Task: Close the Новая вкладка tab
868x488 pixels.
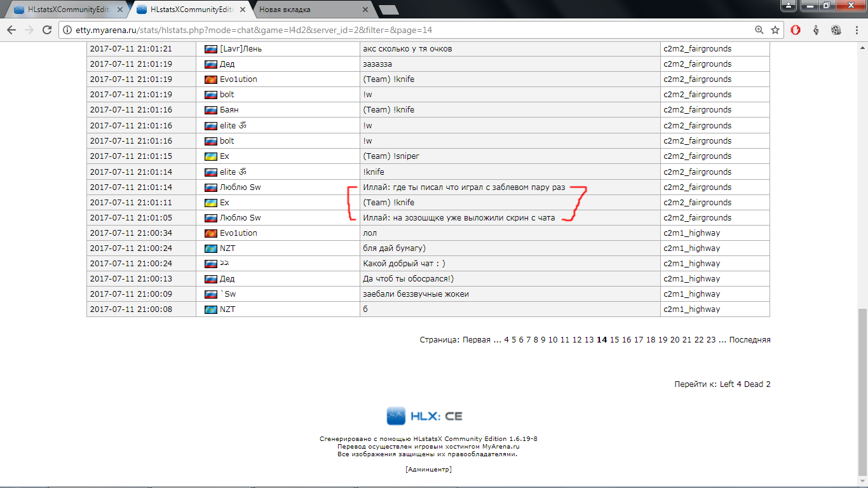Action: pos(365,10)
